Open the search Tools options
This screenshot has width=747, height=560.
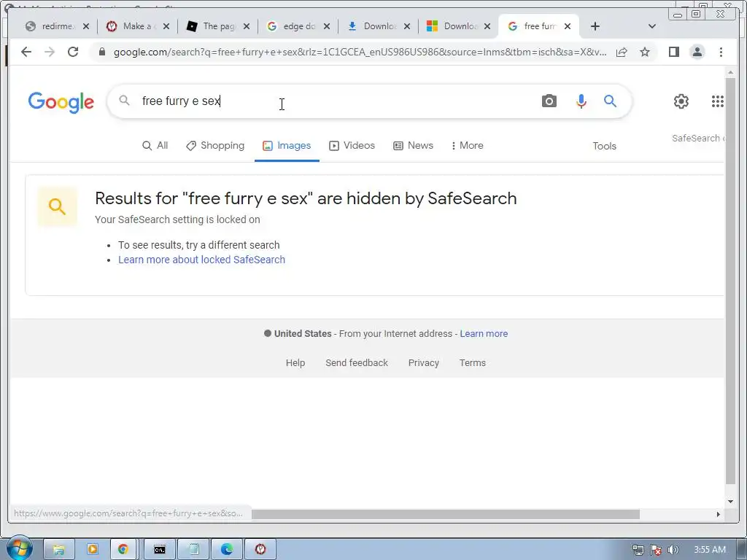click(604, 146)
